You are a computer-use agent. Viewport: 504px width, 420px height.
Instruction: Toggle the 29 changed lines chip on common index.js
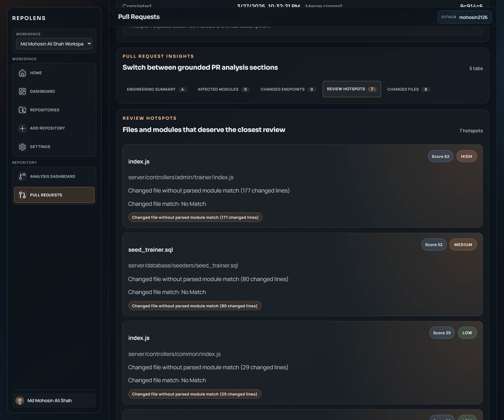coord(195,394)
